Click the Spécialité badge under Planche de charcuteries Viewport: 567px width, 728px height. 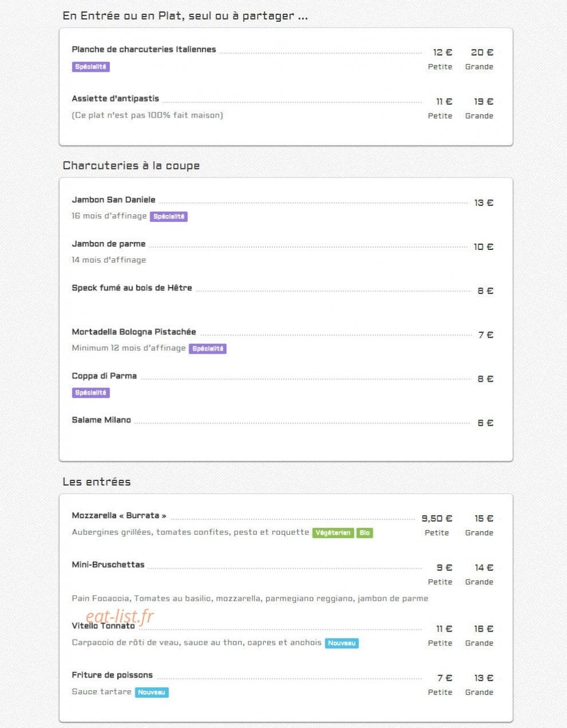91,66
